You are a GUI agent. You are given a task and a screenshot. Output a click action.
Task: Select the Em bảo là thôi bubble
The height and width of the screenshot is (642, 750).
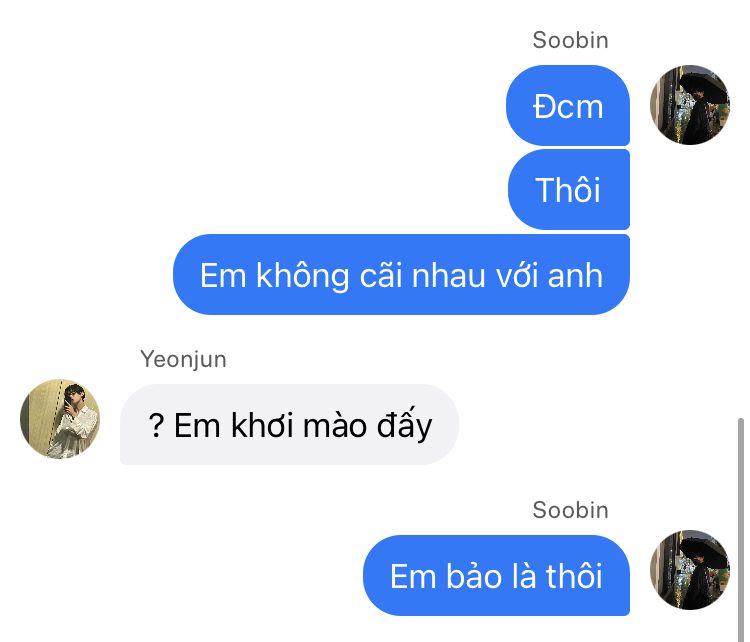pos(496,576)
